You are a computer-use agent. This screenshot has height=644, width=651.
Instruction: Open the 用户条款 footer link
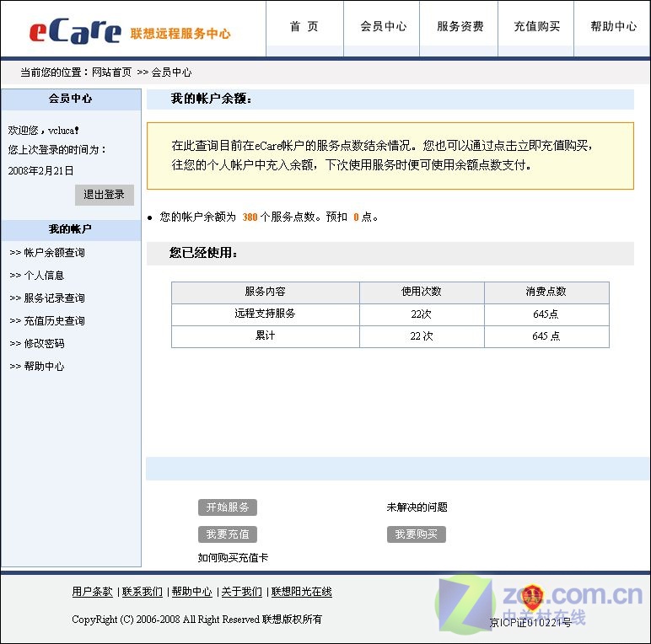[92, 591]
